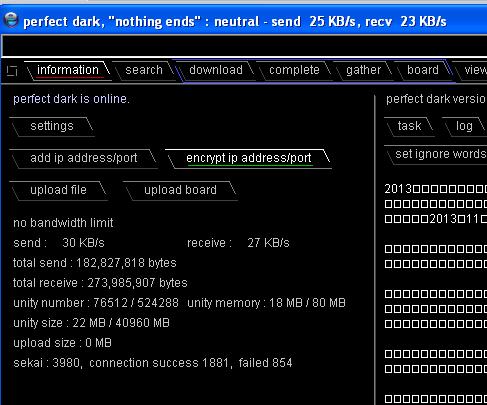The width and height of the screenshot is (487, 405).
Task: Click the 'failed 854' value
Action: pyautogui.click(x=265, y=363)
